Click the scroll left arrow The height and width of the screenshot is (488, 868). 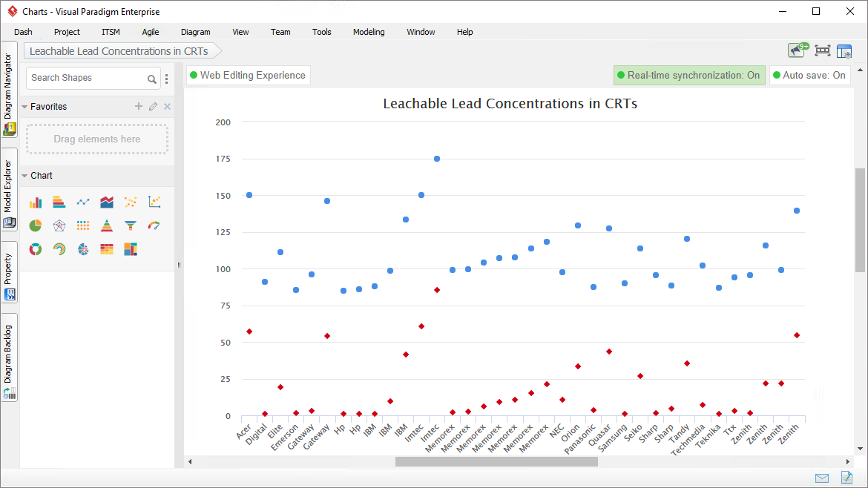click(x=190, y=461)
